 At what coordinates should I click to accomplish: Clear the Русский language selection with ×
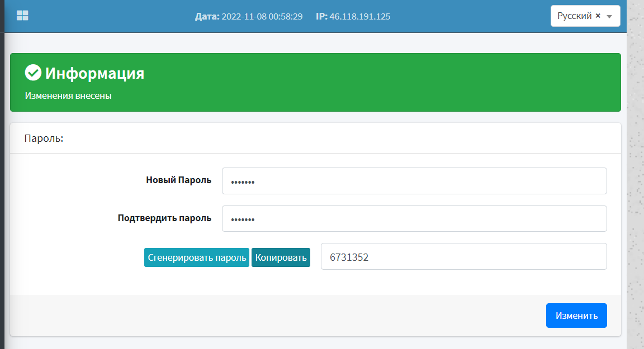coord(598,16)
